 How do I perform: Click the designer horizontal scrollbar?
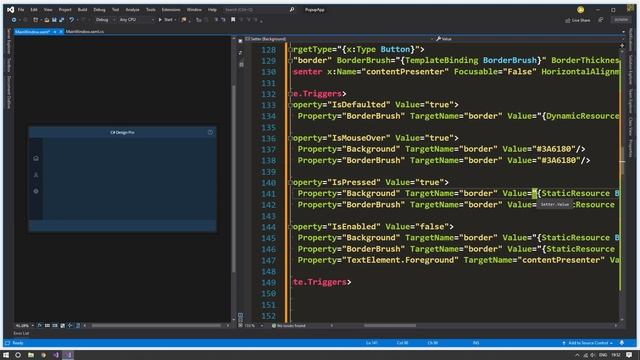click(x=156, y=326)
